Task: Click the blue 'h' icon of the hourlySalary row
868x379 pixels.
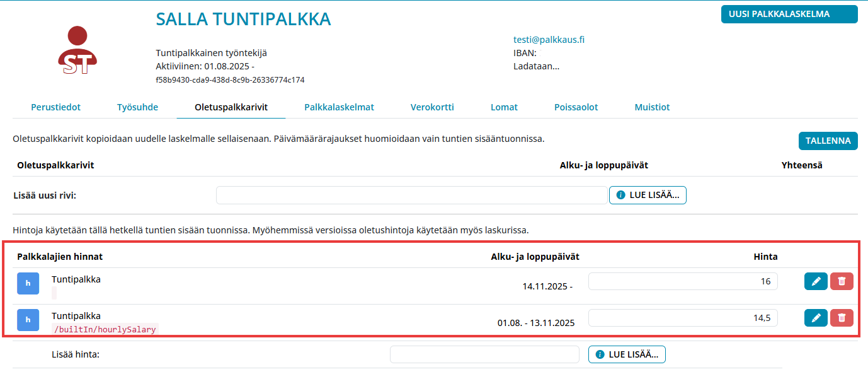Action: (x=28, y=320)
